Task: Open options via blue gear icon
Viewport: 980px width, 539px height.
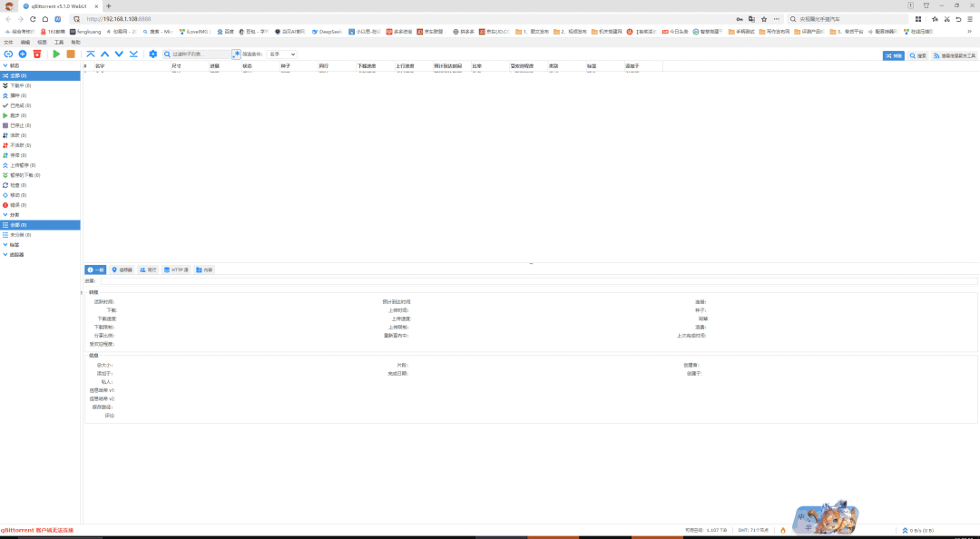Action: (153, 54)
